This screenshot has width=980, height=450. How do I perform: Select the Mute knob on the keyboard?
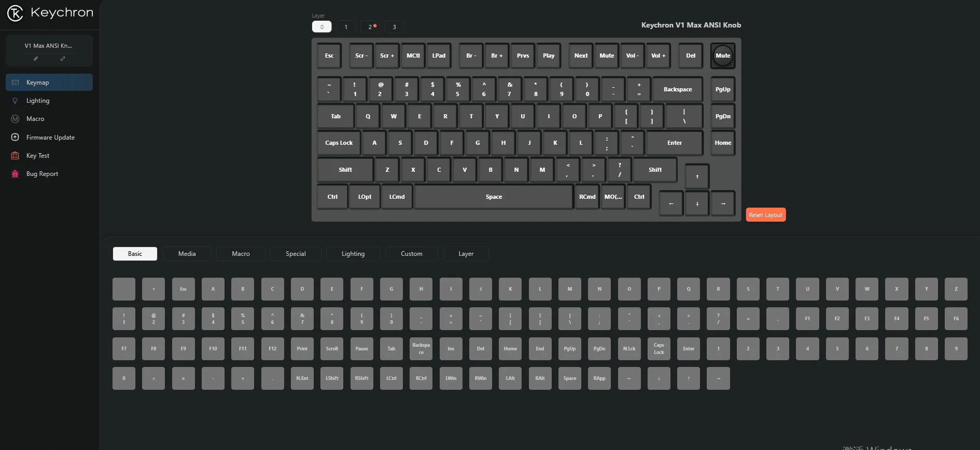click(x=722, y=56)
